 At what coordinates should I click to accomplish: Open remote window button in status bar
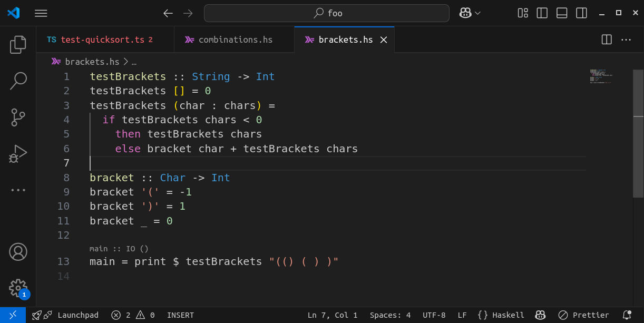13,315
